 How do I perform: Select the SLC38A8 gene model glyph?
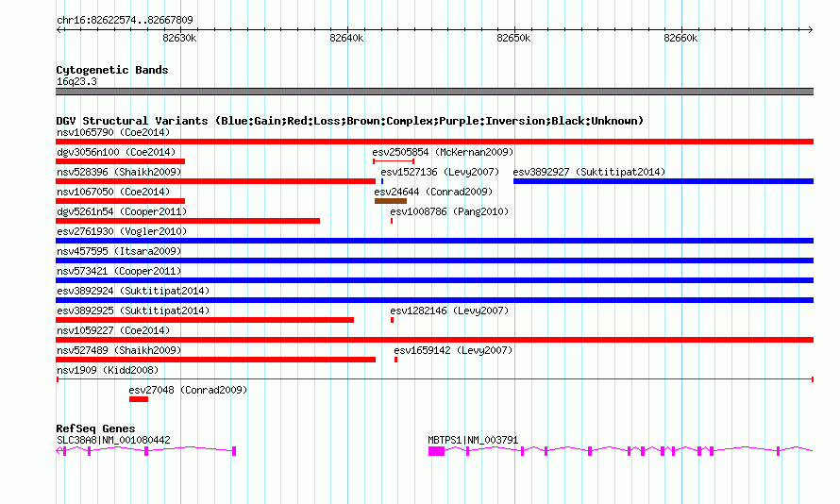point(145,451)
